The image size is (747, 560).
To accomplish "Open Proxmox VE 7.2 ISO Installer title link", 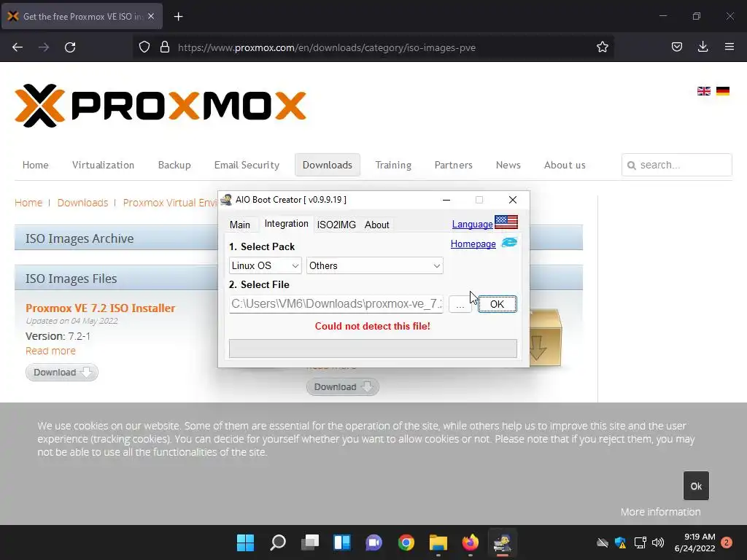I will 101,308.
